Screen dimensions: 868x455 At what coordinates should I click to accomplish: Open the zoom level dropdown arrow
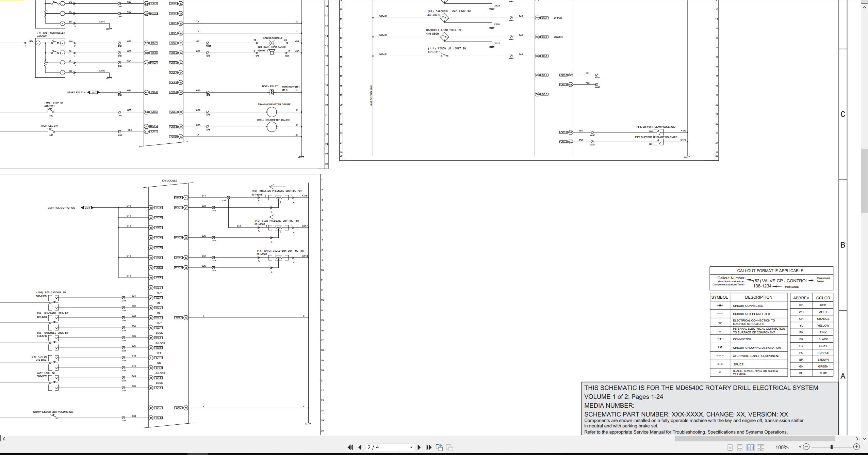800,447
